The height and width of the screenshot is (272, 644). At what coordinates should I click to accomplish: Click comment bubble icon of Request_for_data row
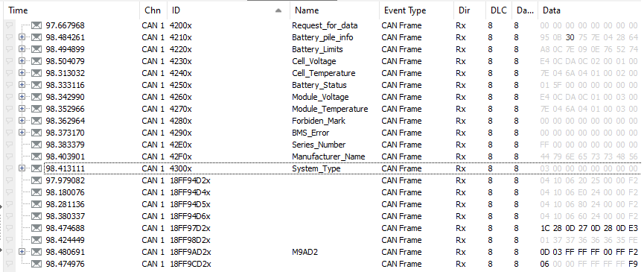(x=10, y=25)
